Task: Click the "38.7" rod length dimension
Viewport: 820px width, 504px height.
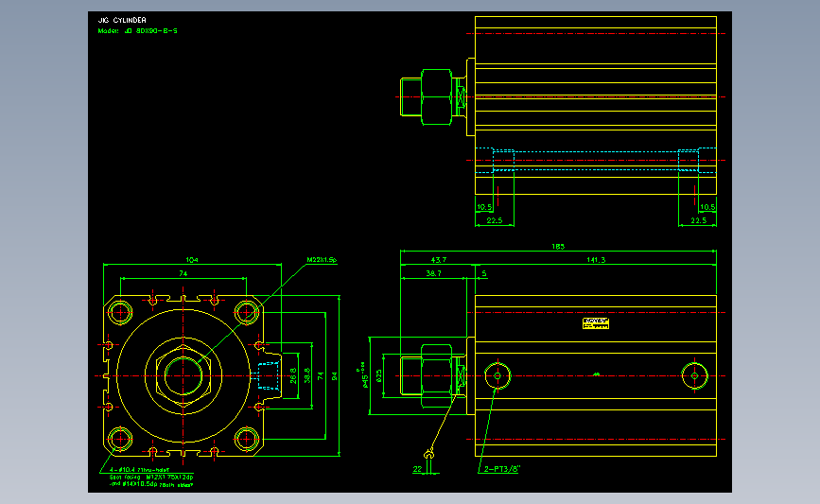Action: pyautogui.click(x=433, y=273)
